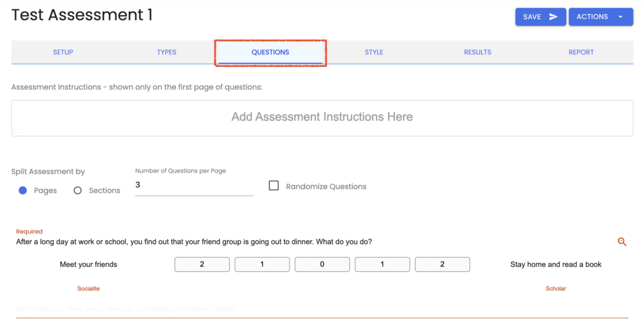Go to the Style tab
Viewport: 644px width, 320px height.
point(374,52)
